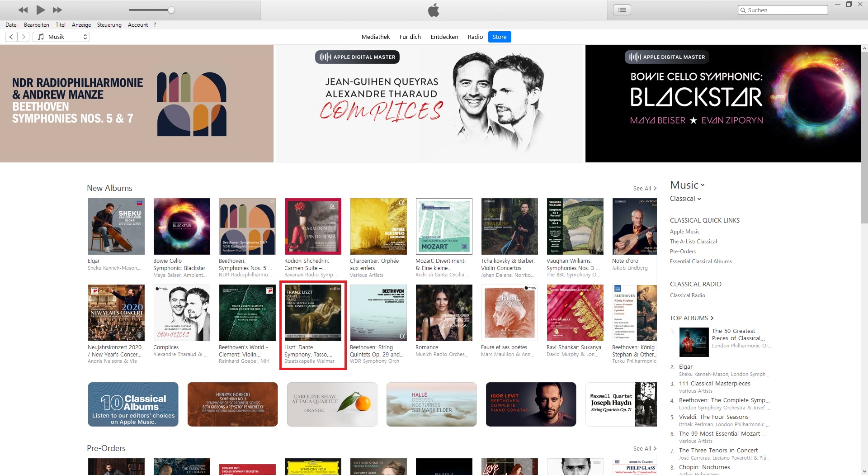The width and height of the screenshot is (868, 475).
Task: Click See All for New Albums
Action: [x=644, y=188]
